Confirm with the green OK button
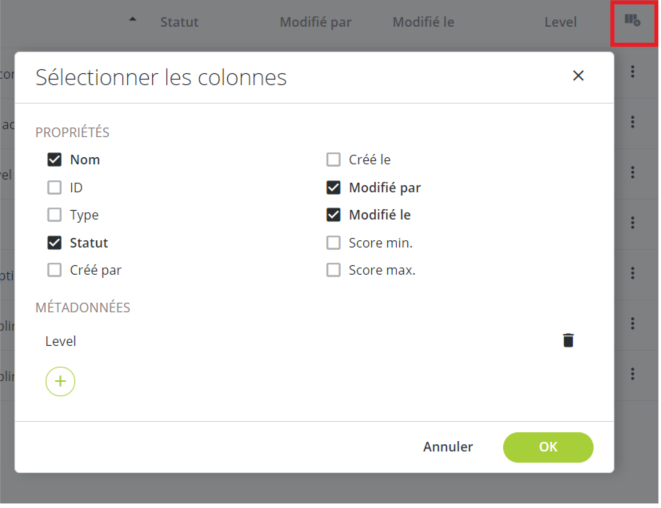 point(548,447)
